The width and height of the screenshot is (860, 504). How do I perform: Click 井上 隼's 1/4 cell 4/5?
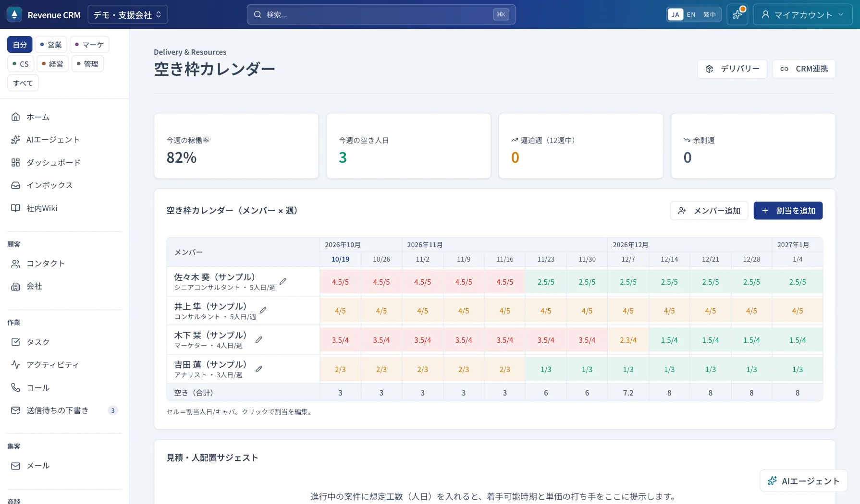click(x=798, y=311)
